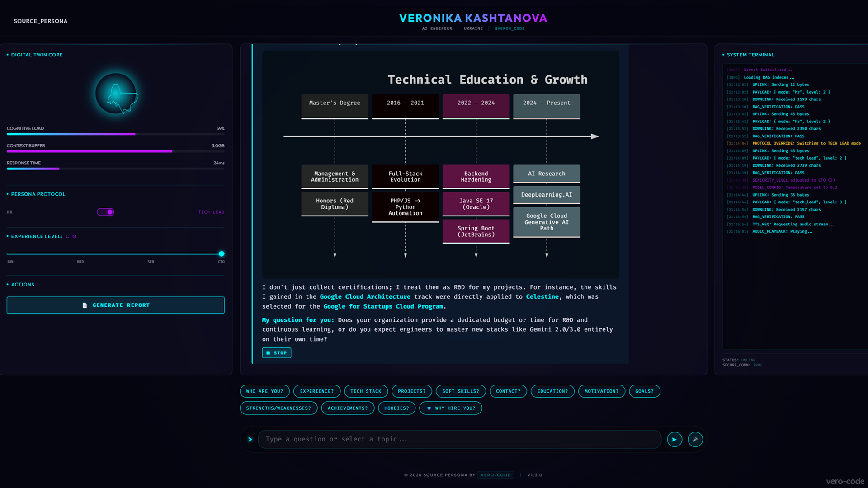Screen dimensions: 868x488
Task: Click the document icon inside Generate Report
Action: point(84,305)
